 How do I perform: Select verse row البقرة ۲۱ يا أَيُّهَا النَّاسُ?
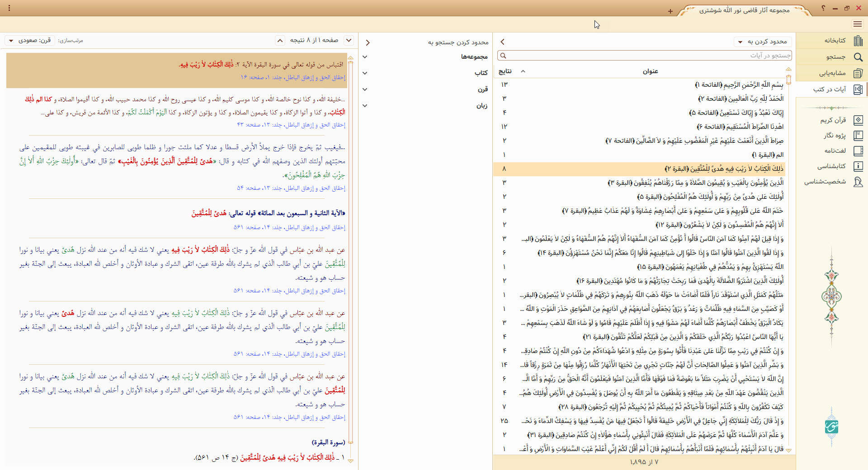[639, 337]
